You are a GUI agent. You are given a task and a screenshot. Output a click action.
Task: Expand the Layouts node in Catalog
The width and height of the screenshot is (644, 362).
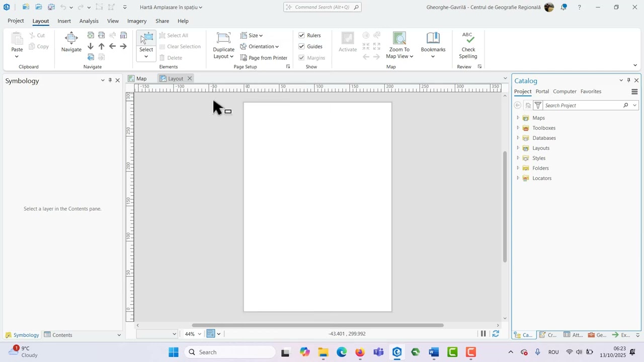[518, 148]
